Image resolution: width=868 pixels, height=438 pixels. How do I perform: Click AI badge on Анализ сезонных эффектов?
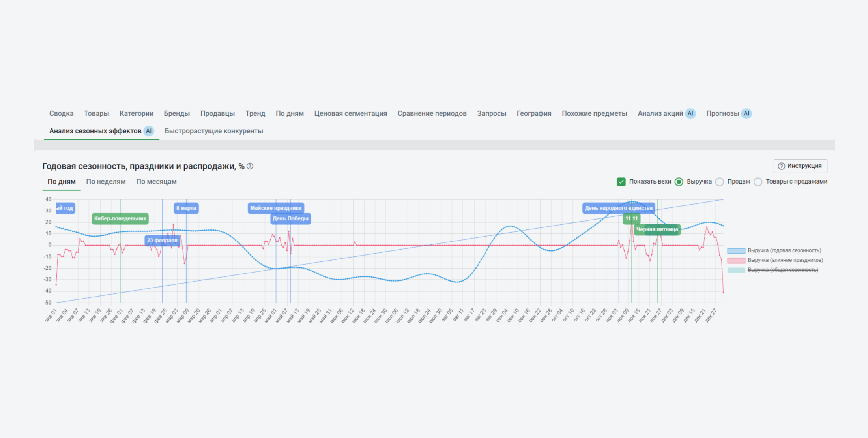[x=148, y=131]
